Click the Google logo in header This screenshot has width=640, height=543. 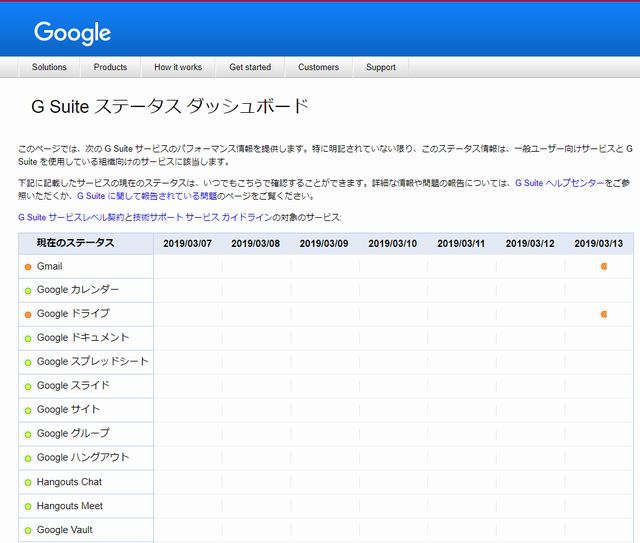coord(73,33)
